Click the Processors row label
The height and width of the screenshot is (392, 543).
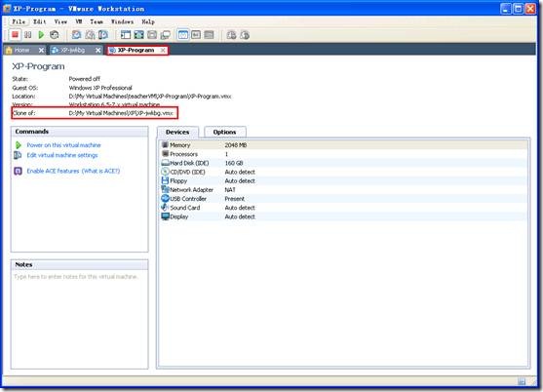tap(184, 154)
